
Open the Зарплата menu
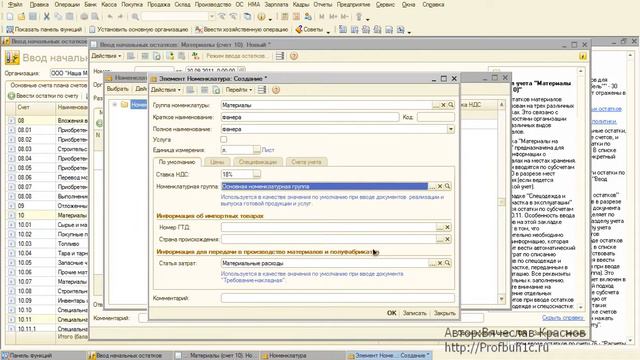tap(276, 4)
